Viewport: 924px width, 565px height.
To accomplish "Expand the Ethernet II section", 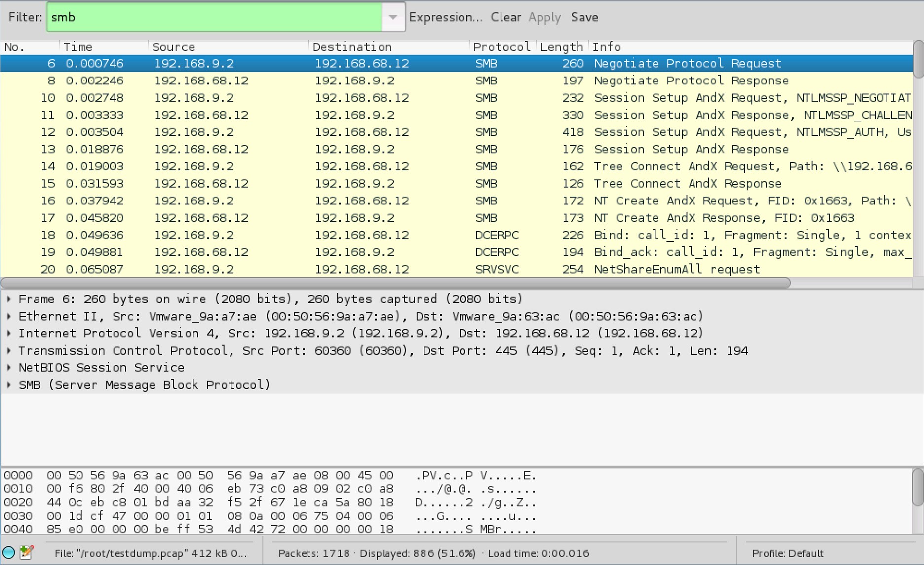I will (9, 316).
